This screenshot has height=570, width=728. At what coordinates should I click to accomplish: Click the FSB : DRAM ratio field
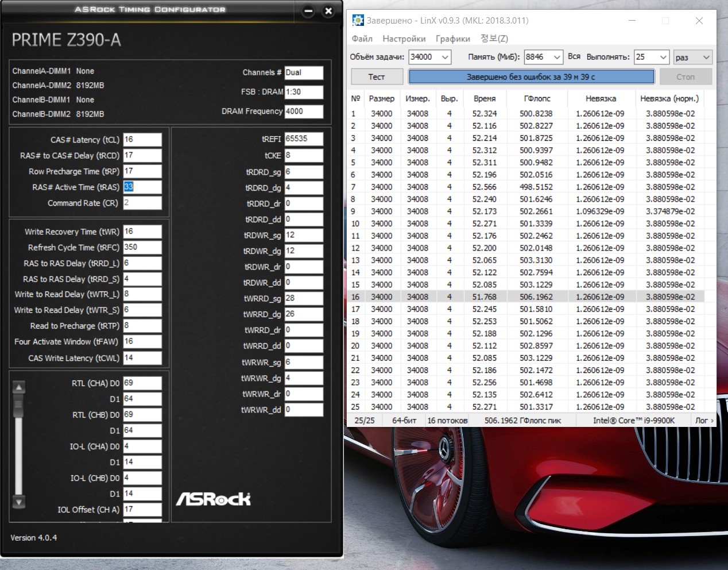(304, 92)
